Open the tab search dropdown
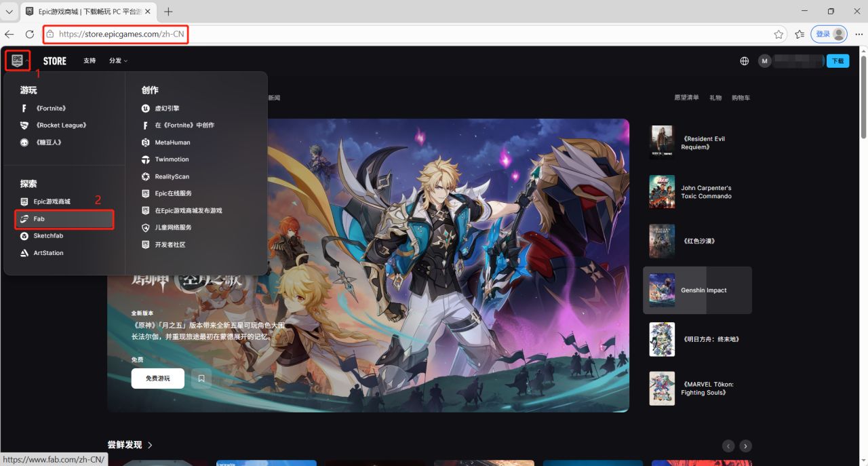This screenshot has height=466, width=868. (9, 12)
